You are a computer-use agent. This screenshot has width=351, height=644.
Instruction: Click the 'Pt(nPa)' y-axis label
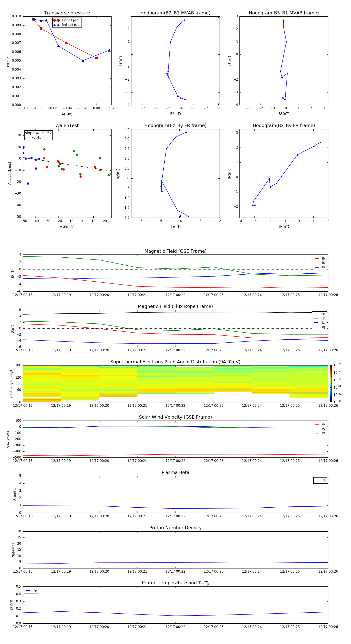8,61
